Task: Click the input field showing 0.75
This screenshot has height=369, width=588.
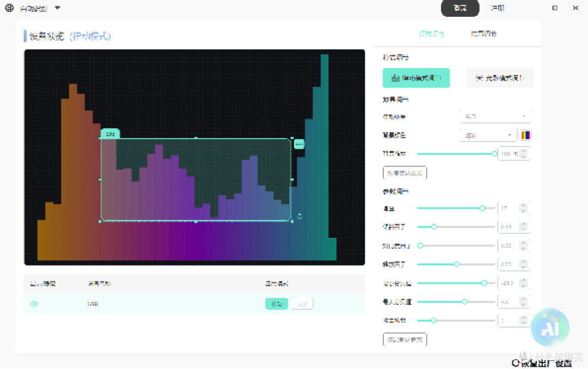Action: [x=508, y=265]
